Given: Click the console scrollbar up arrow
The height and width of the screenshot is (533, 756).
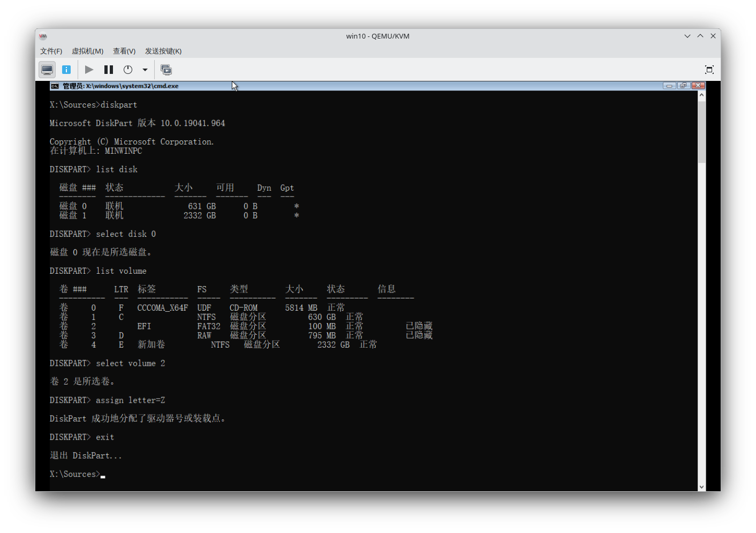Looking at the screenshot, I should coord(701,95).
